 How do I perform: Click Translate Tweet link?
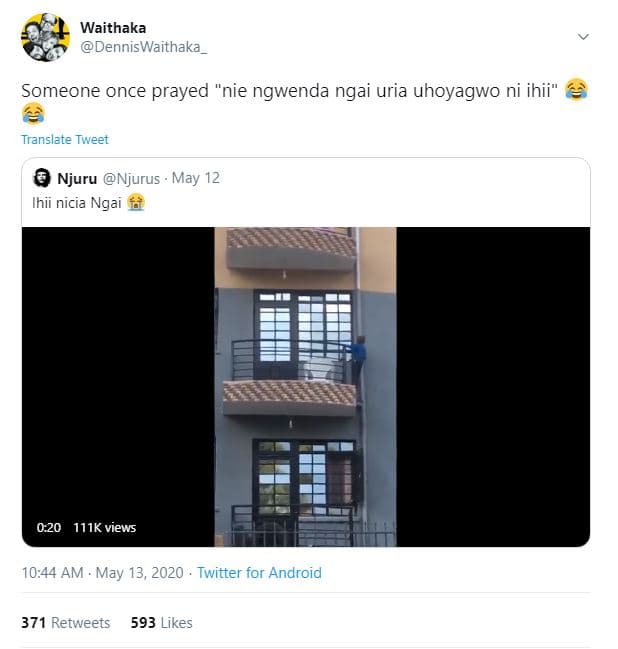[65, 139]
